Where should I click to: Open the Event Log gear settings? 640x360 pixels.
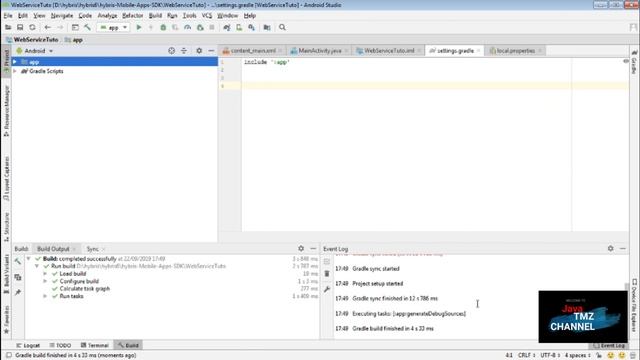[x=610, y=248]
